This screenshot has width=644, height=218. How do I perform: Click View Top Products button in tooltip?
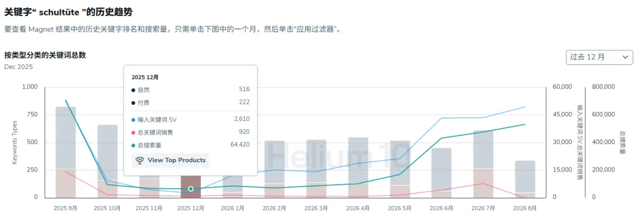point(171,160)
